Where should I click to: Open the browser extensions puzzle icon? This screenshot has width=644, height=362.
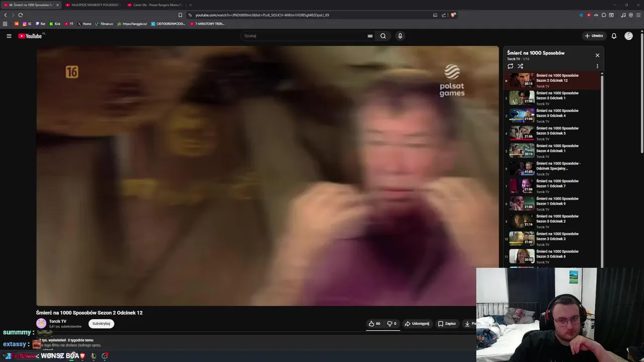[604, 15]
